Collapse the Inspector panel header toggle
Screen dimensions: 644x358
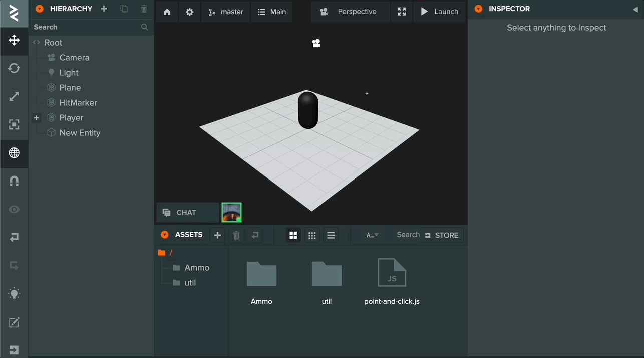click(x=478, y=9)
